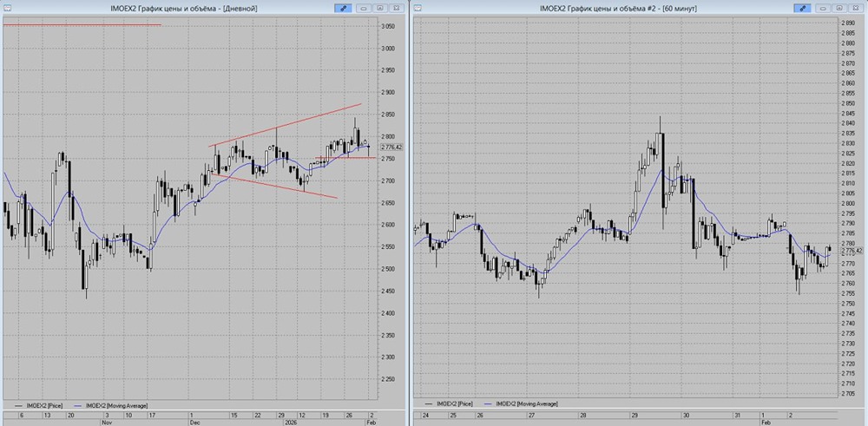
Task: Click IMOEX2 [Price] legend entry in 60-minute chart
Action: (449, 403)
